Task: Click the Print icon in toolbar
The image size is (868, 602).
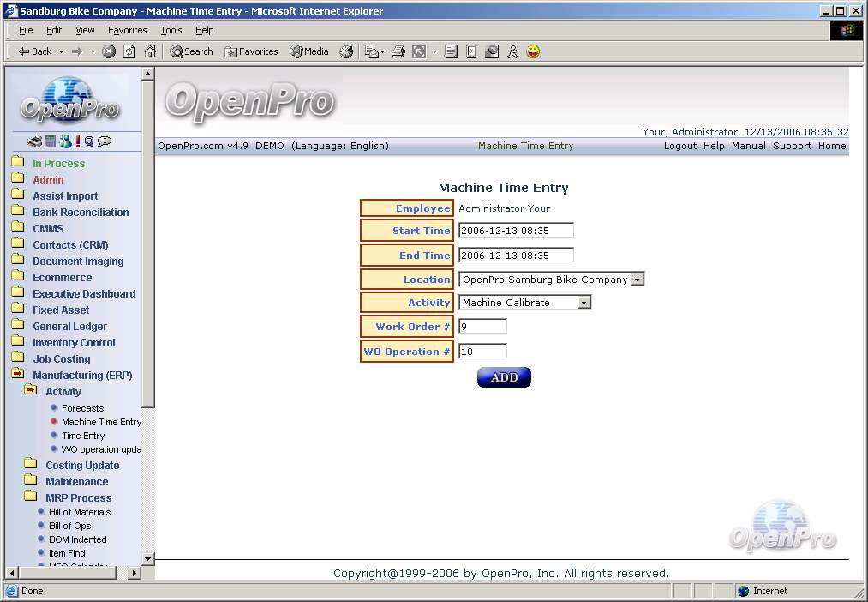Action: tap(398, 51)
